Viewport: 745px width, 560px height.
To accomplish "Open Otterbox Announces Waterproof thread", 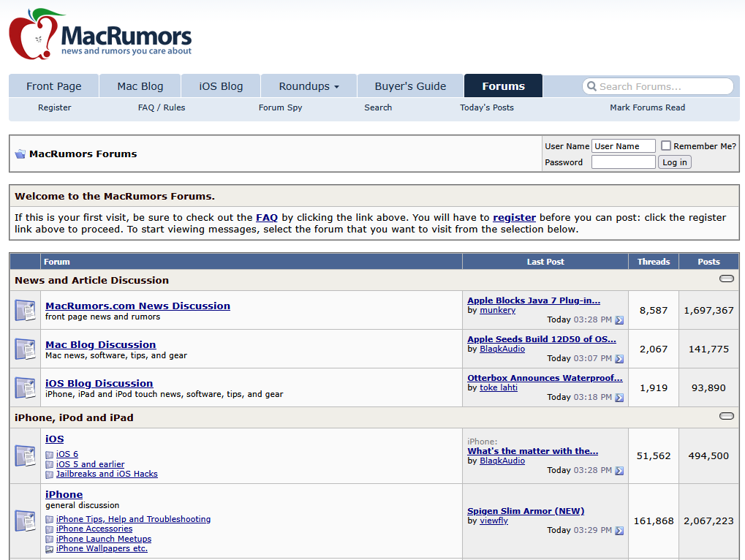I will pyautogui.click(x=545, y=378).
